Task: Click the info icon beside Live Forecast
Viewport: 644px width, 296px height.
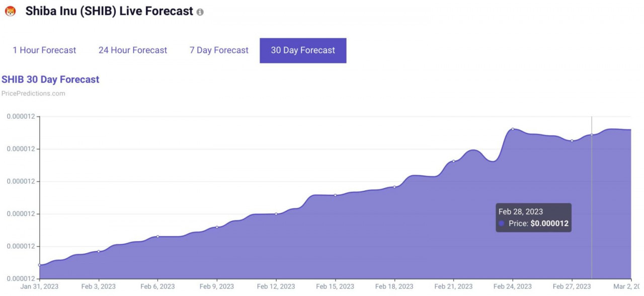Action: click(x=200, y=12)
